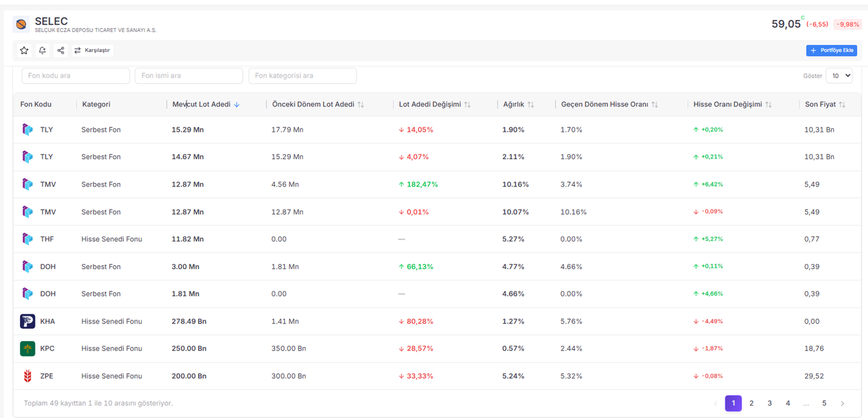The image size is (868, 418).
Task: Click the 350.00 Bn previous lot value
Action: point(289,349)
